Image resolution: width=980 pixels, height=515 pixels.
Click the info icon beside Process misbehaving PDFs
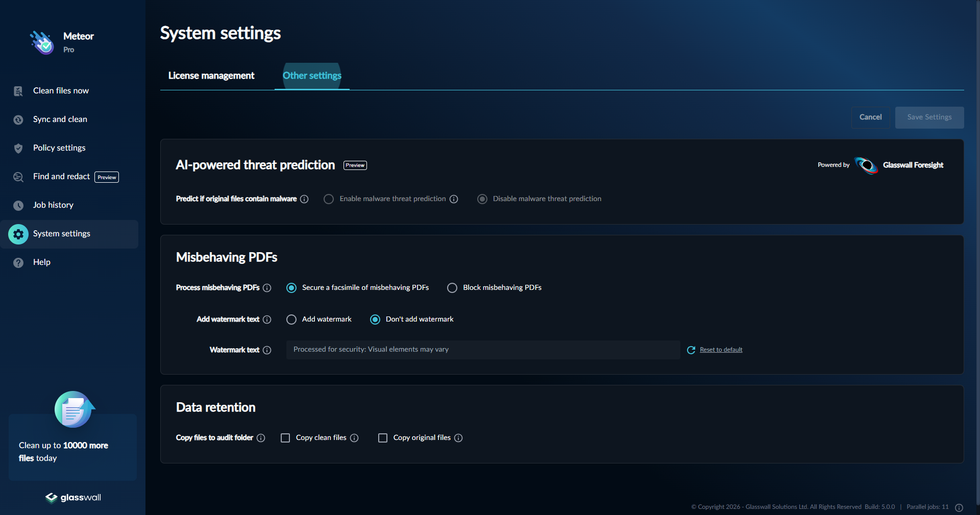tap(267, 288)
